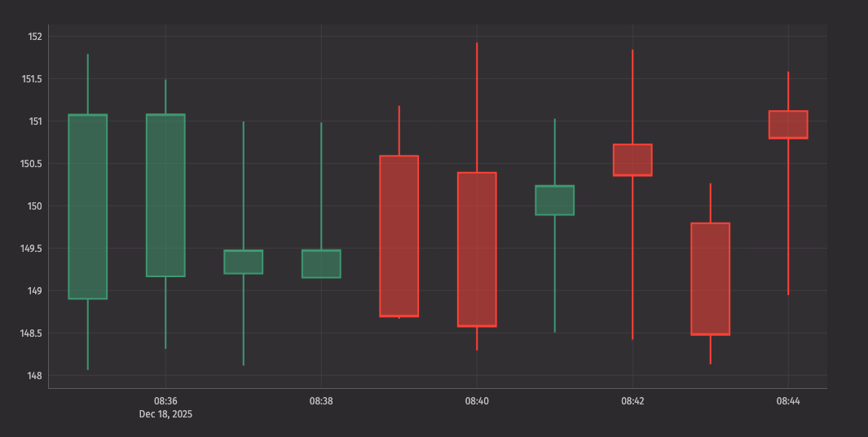Select the last red candle at 08:44
The image size is (868, 437).
tap(788, 125)
